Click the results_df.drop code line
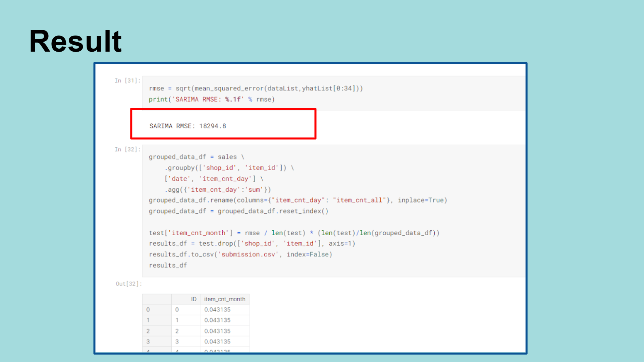The height and width of the screenshot is (362, 644). [x=252, y=244]
